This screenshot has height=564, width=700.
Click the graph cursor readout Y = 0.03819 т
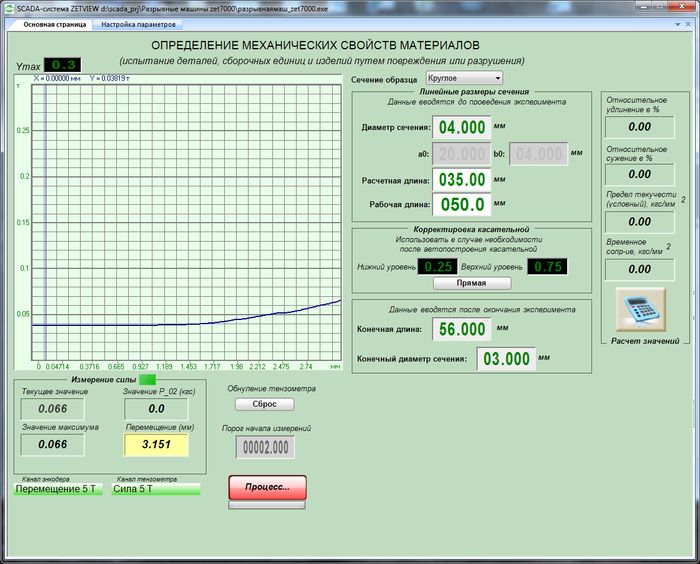click(x=109, y=79)
